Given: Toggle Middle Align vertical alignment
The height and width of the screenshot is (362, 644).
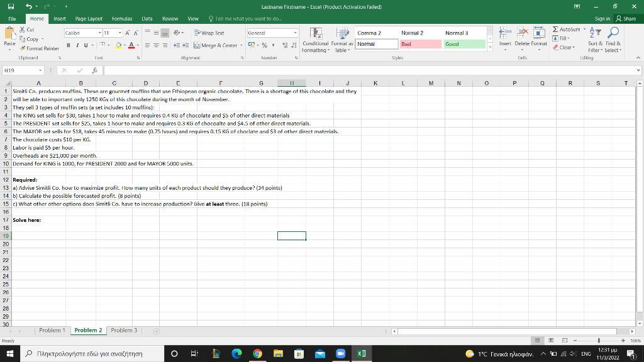Looking at the screenshot, I should (156, 33).
